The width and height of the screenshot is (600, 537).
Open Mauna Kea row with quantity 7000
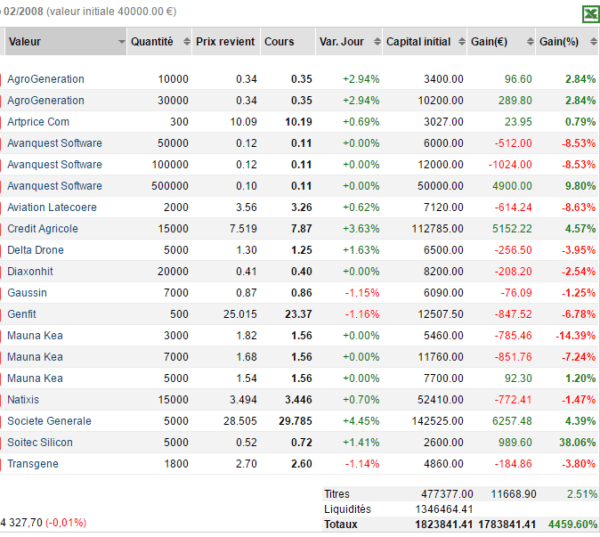pos(35,357)
